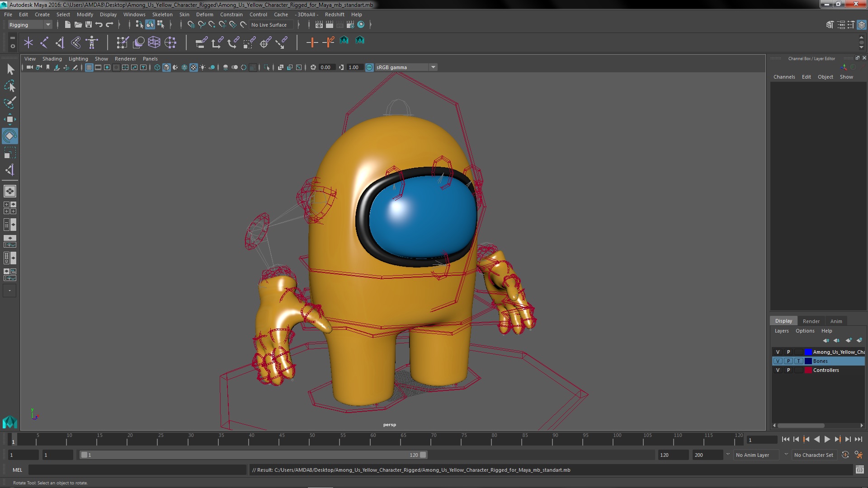Click the Create Joints shelf icon
The image size is (868, 488).
point(44,42)
